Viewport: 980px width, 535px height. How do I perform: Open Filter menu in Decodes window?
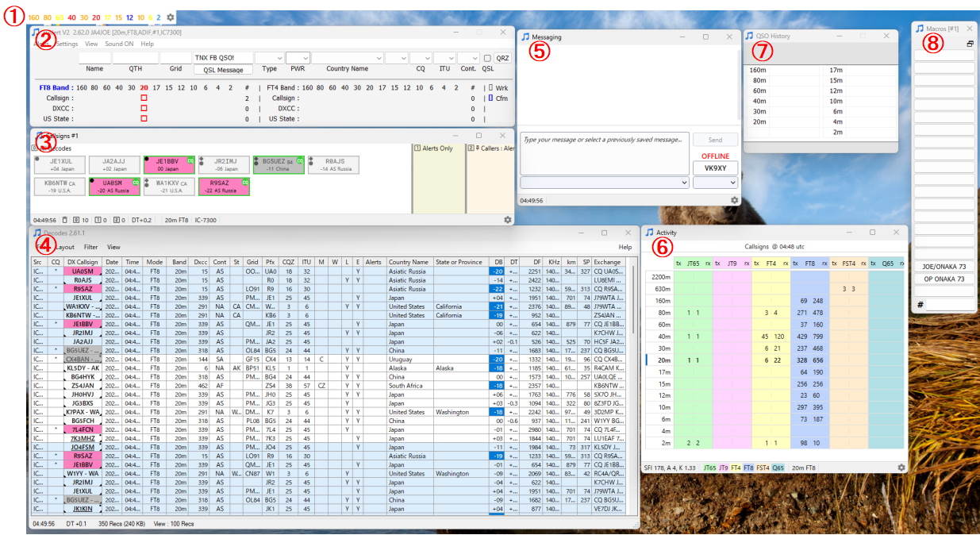(90, 247)
